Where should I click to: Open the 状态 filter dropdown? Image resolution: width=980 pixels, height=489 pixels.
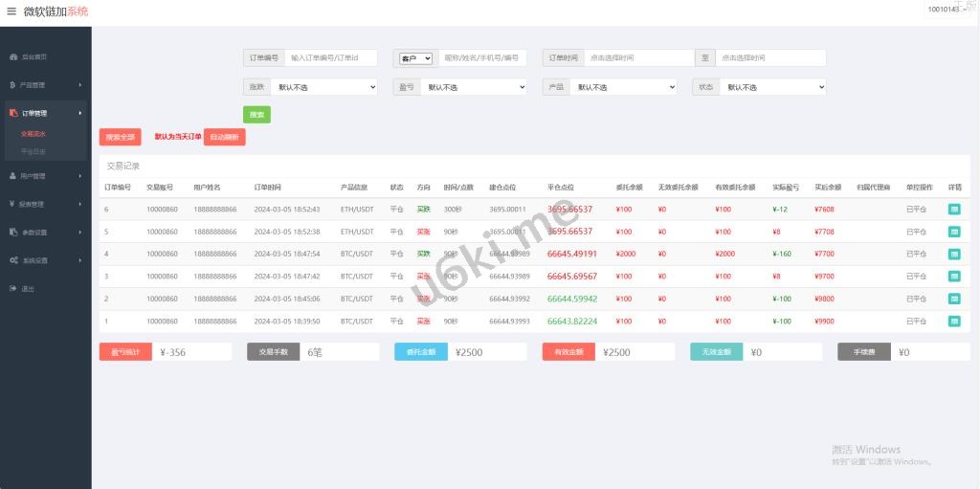coord(772,87)
